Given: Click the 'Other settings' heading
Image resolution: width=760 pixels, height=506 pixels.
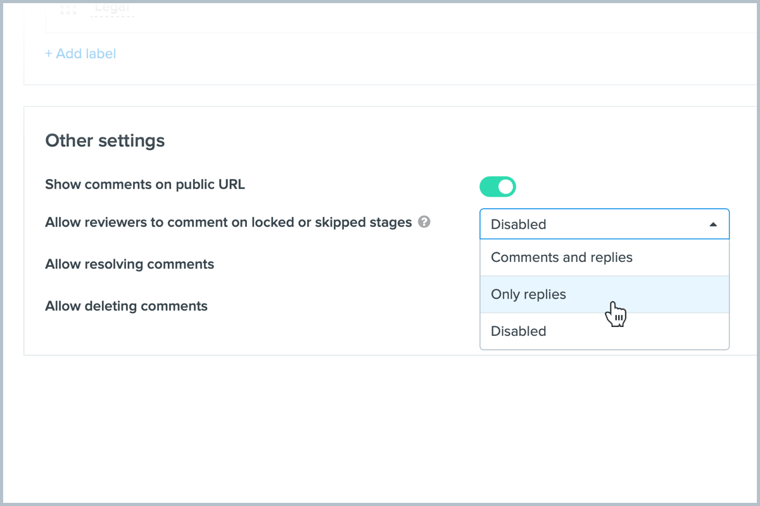Looking at the screenshot, I should click(x=105, y=141).
